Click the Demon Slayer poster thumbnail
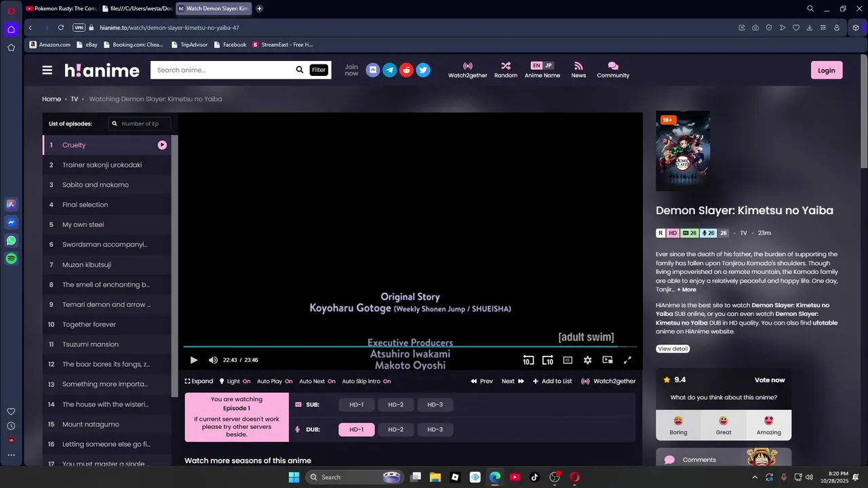Screen dimensions: 868x488 [683, 151]
